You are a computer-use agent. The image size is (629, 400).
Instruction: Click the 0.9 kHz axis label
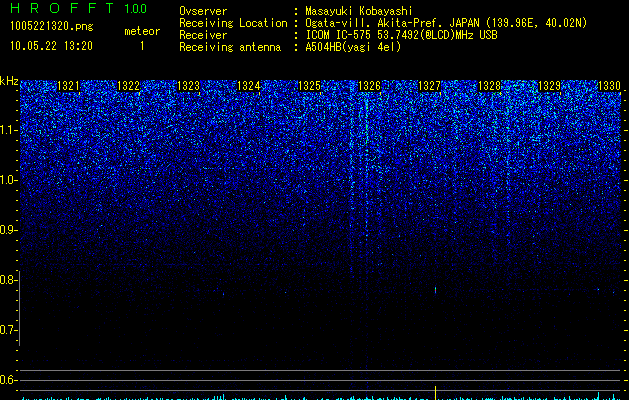8,230
